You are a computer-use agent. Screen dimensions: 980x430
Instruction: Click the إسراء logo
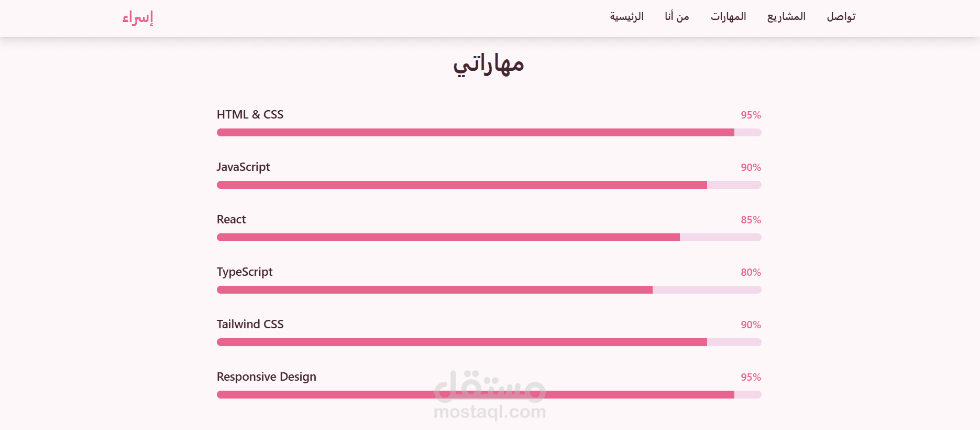tap(138, 18)
